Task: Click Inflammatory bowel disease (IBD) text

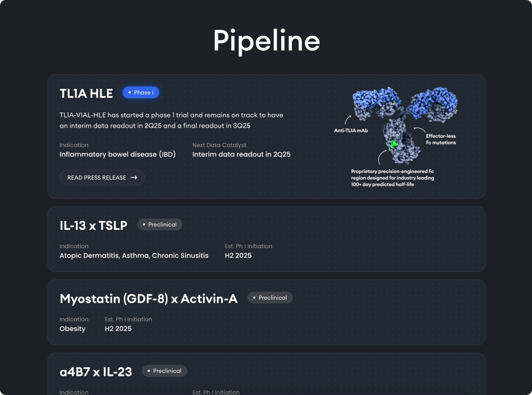Action: point(117,155)
